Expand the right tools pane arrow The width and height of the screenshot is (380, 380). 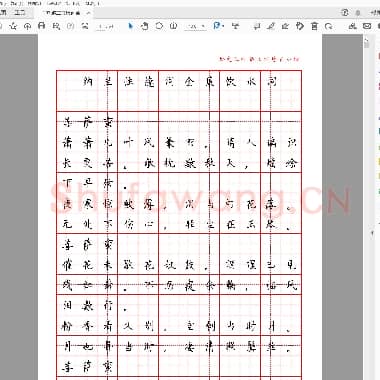(373, 233)
